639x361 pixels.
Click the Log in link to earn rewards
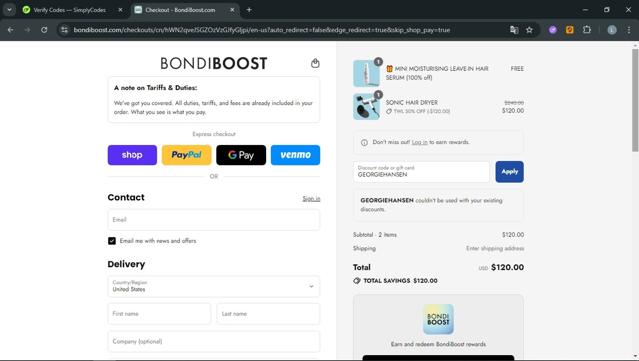419,142
